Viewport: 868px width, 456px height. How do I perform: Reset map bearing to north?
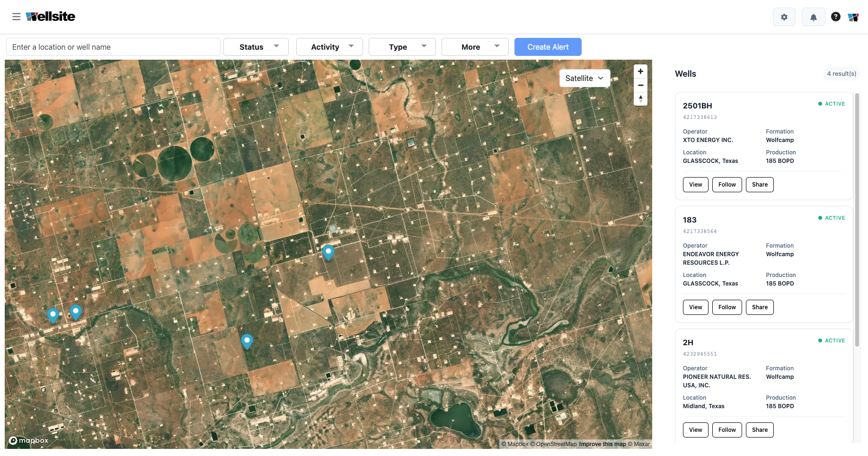[x=640, y=98]
